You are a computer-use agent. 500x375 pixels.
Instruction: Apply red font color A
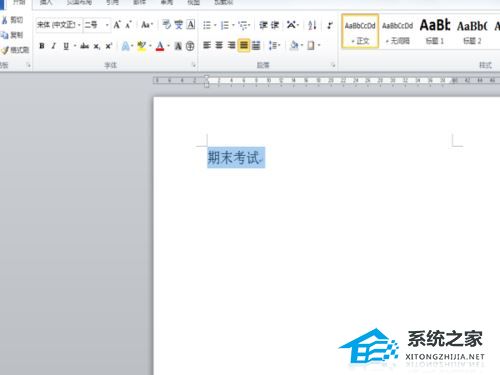[160, 46]
